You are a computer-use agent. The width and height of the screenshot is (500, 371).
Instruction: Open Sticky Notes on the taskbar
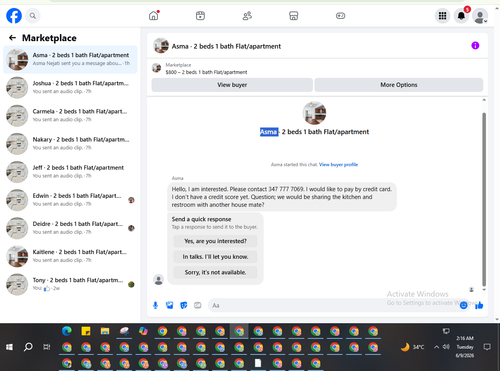86,331
